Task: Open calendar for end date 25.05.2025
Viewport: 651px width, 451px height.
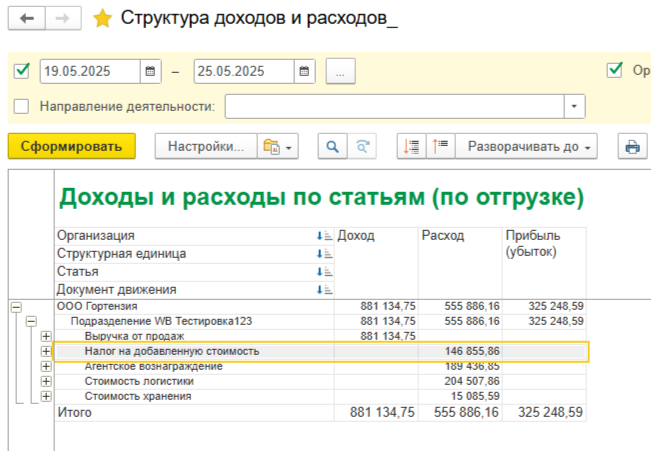Action: coord(304,72)
